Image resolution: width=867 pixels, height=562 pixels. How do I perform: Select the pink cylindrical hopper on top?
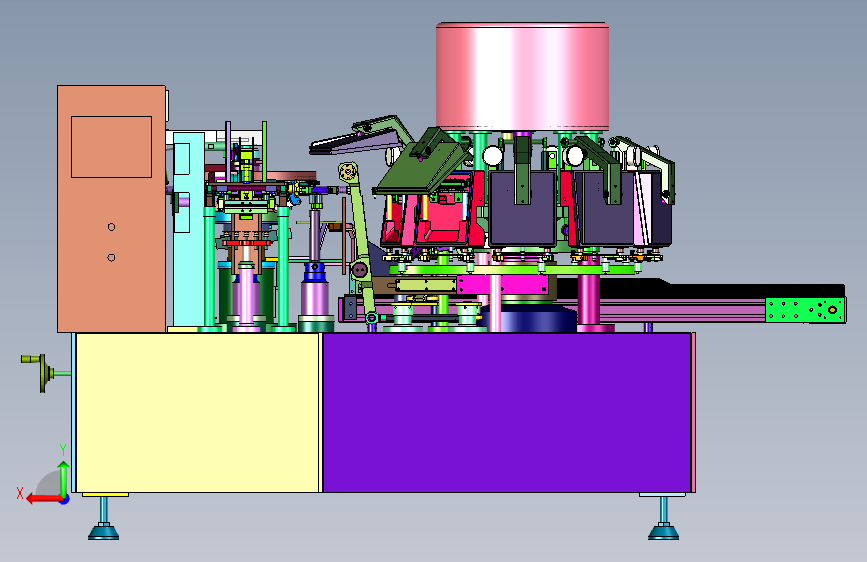523,76
